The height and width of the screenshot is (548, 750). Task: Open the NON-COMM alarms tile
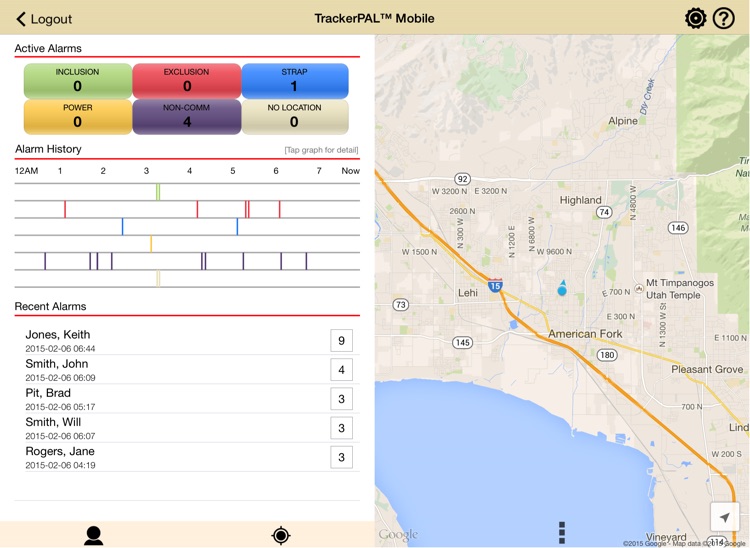[187, 117]
